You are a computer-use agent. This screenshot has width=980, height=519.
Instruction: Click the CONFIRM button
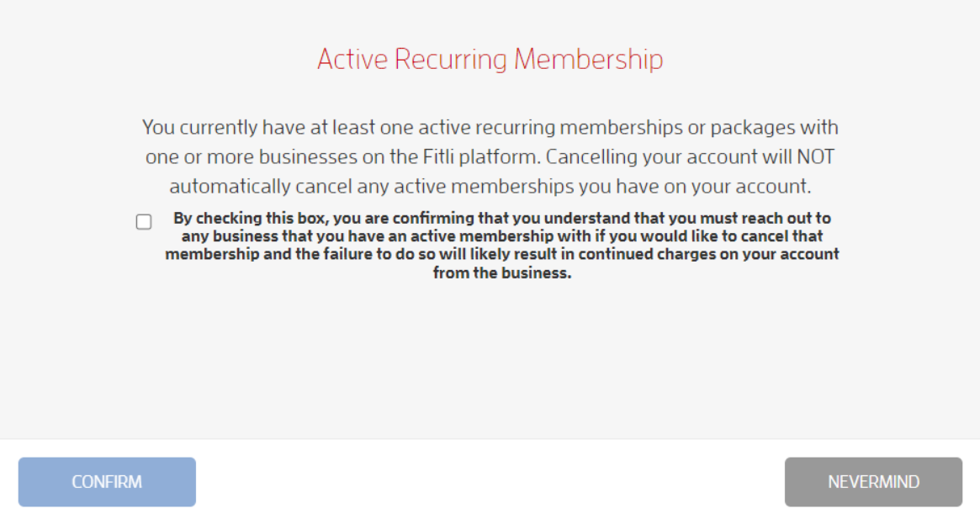coord(107,482)
